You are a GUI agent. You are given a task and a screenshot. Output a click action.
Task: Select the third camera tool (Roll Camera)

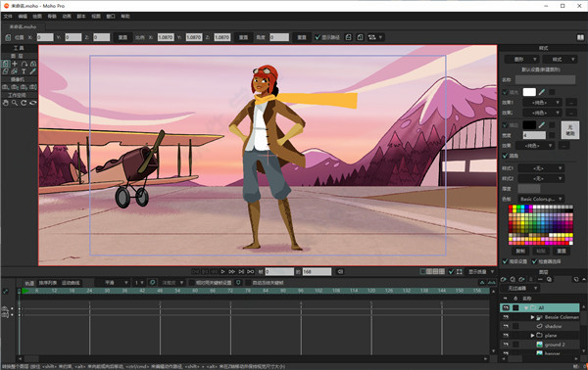coord(24,87)
